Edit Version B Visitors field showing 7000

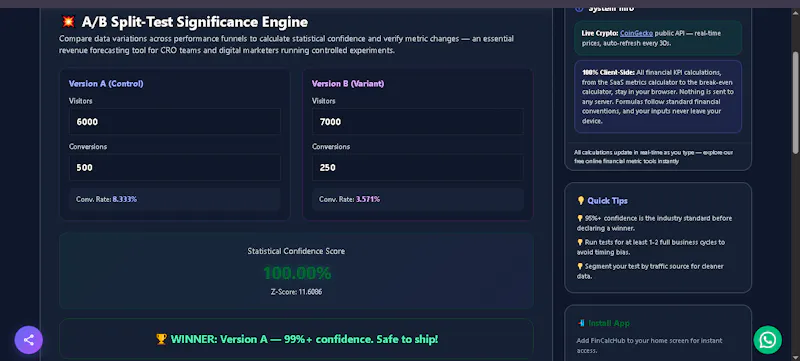click(418, 121)
